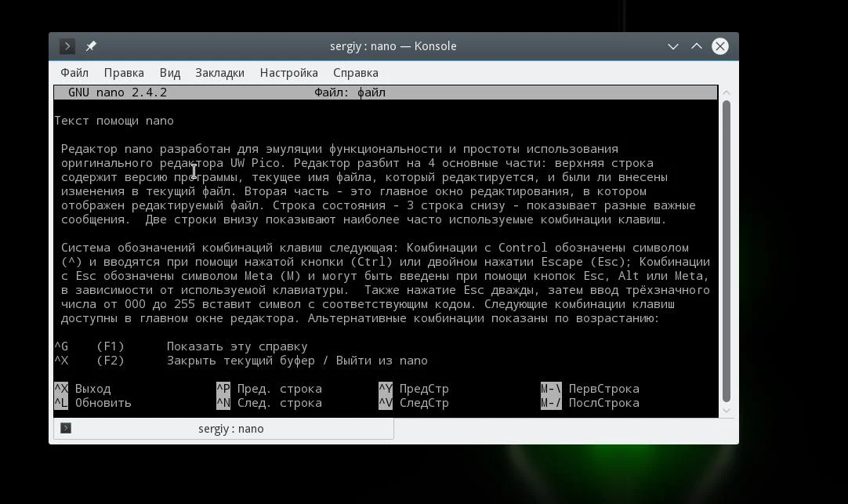Click the ^V СледСтр shortcut
848x504 pixels.
414,402
